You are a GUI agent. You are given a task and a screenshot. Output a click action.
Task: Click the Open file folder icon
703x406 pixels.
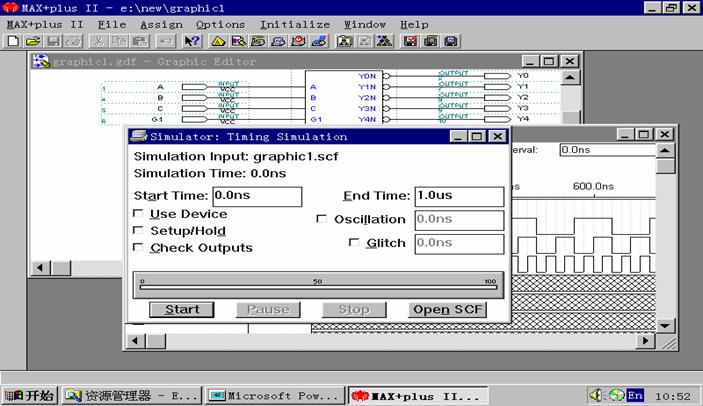[x=33, y=41]
